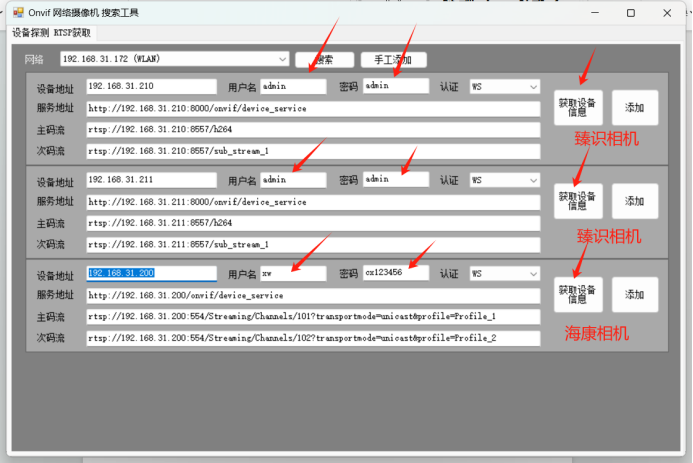Click 获取设备信息 for device 192.168.31.210
Screen dimensions: 693x463
pos(578,107)
